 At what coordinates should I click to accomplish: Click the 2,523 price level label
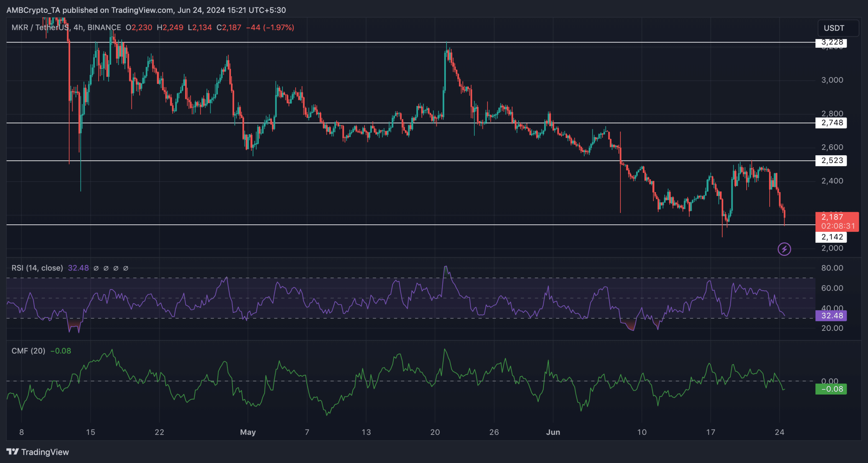point(831,161)
